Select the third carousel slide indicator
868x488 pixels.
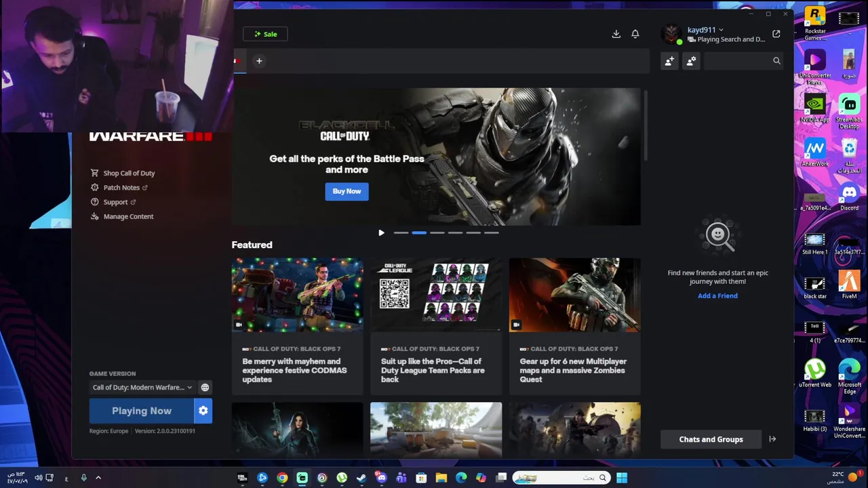pos(437,232)
